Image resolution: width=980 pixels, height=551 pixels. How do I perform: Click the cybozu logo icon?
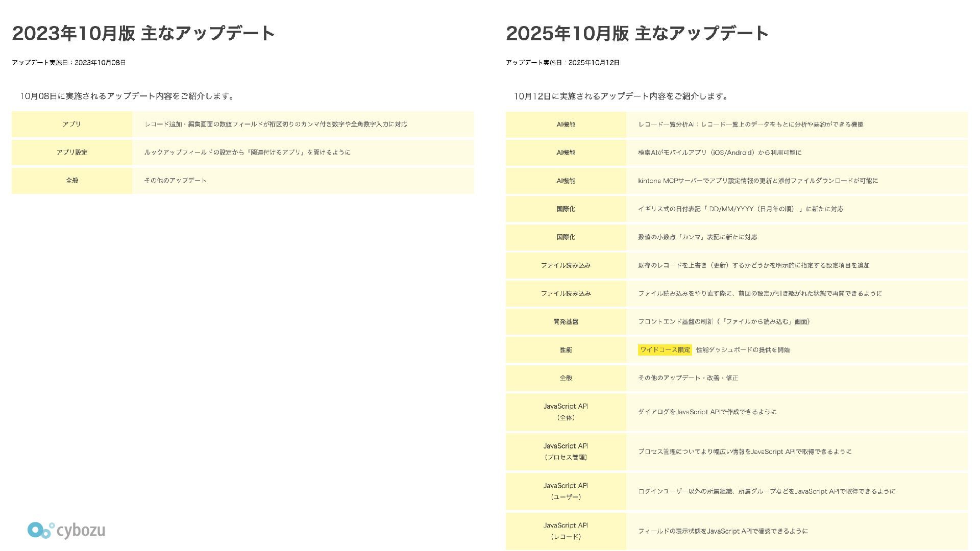(x=41, y=530)
